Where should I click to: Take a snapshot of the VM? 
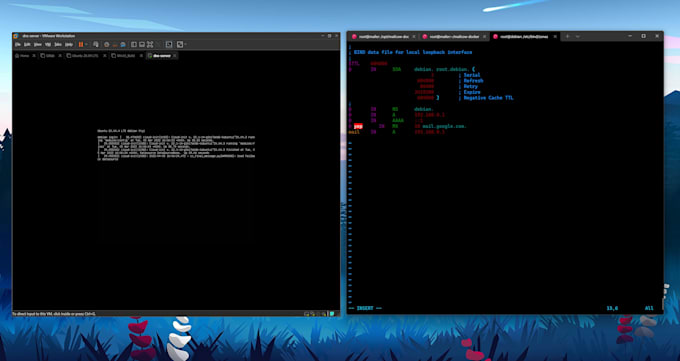pos(106,44)
